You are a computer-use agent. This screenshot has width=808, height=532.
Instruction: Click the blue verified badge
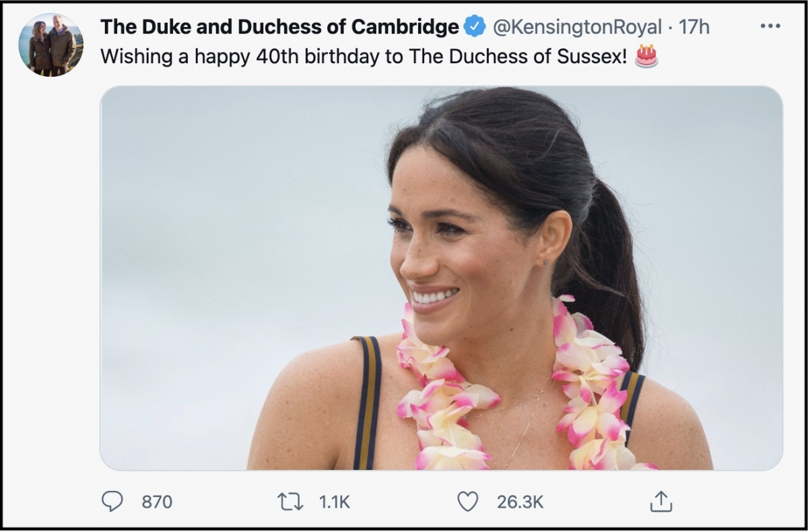476,28
